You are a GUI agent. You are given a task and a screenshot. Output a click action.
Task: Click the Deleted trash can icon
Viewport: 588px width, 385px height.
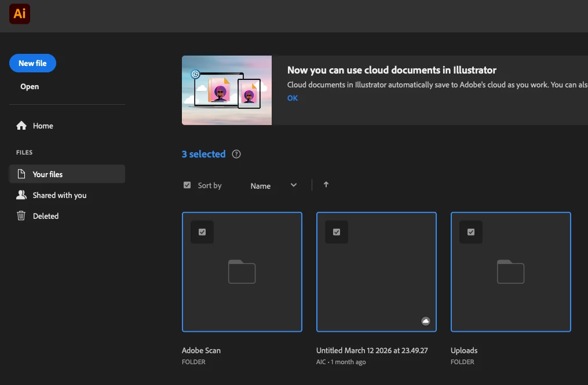21,215
